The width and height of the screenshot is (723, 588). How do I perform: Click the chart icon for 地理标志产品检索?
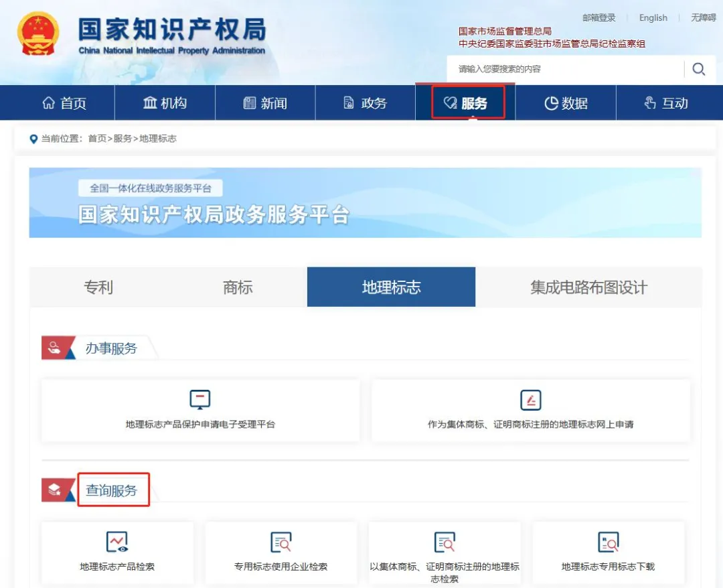[x=117, y=542]
